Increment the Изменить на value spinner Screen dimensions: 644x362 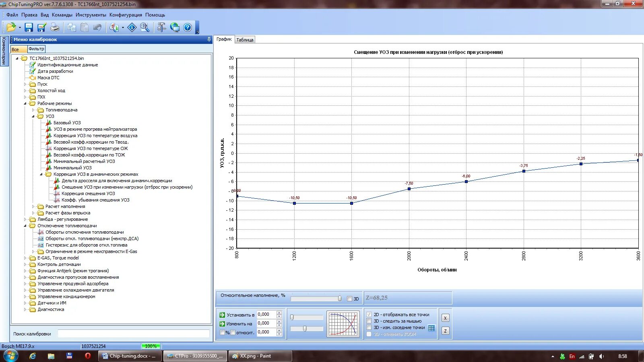click(x=279, y=321)
